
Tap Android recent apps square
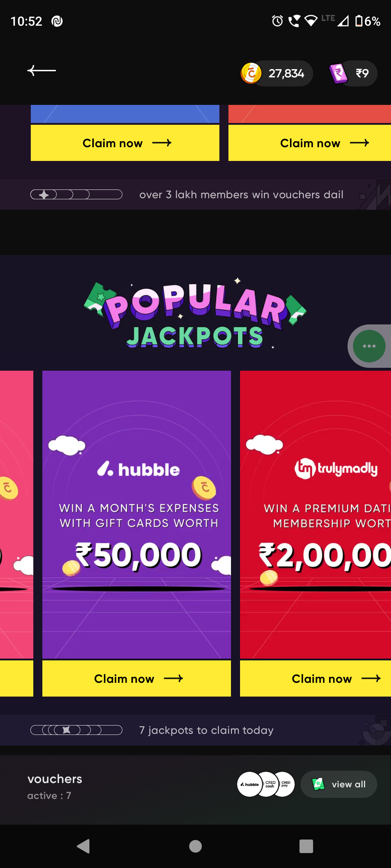point(306,846)
